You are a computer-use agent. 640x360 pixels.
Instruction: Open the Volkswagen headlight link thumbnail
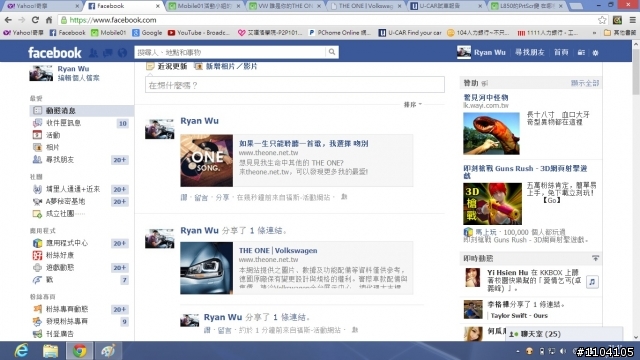(x=207, y=268)
